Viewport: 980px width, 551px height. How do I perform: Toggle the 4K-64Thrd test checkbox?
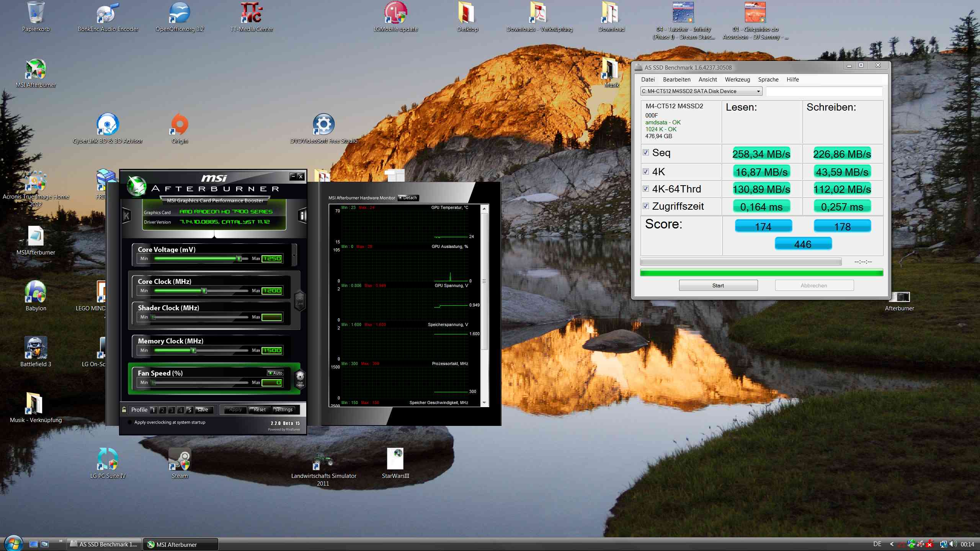tap(646, 189)
